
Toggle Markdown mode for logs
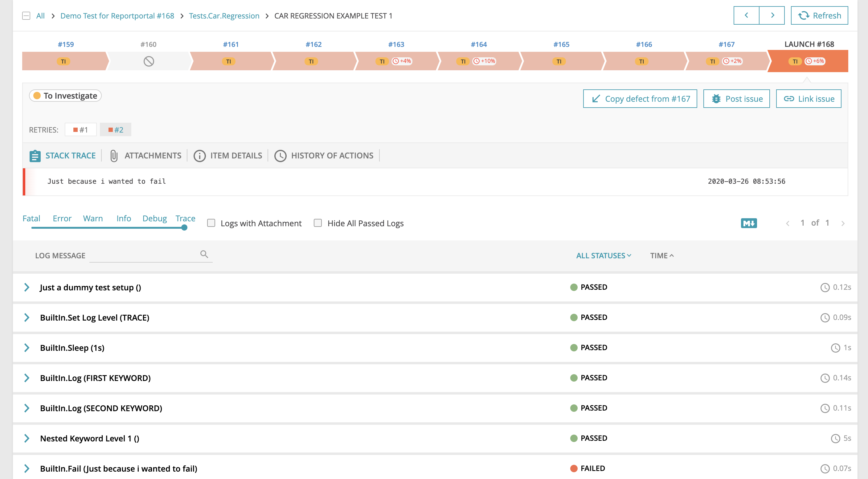[x=749, y=223]
